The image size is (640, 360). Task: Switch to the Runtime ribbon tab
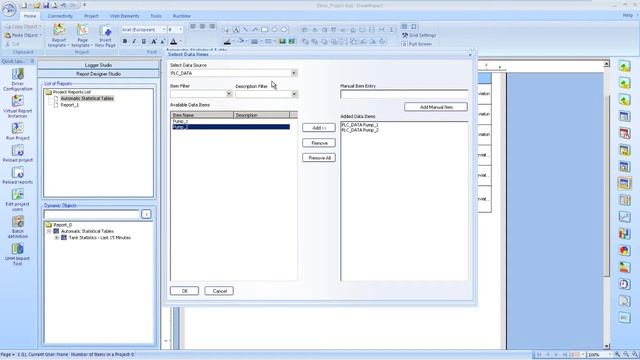point(182,16)
